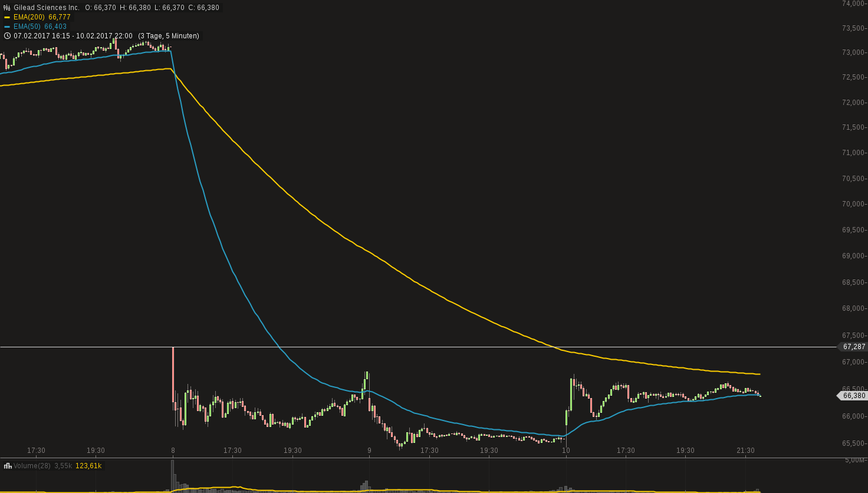Viewport: 868px width, 493px height.
Task: Click the day 9 label on time axis
Action: coord(369,451)
